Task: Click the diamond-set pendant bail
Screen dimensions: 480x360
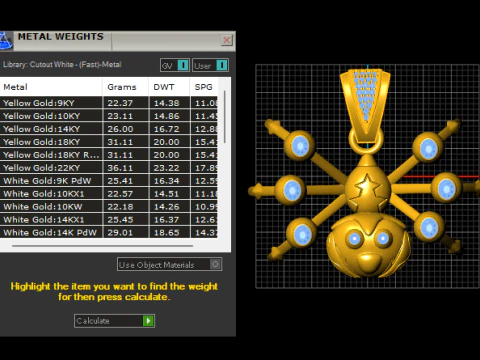Action: pos(366,105)
